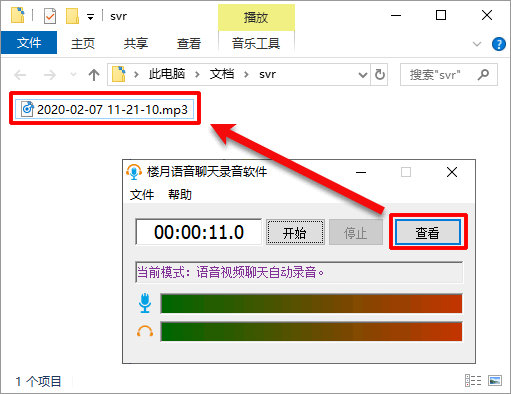The width and height of the screenshot is (511, 394).
Task: Click the disabled 停止 button
Action: (x=355, y=232)
